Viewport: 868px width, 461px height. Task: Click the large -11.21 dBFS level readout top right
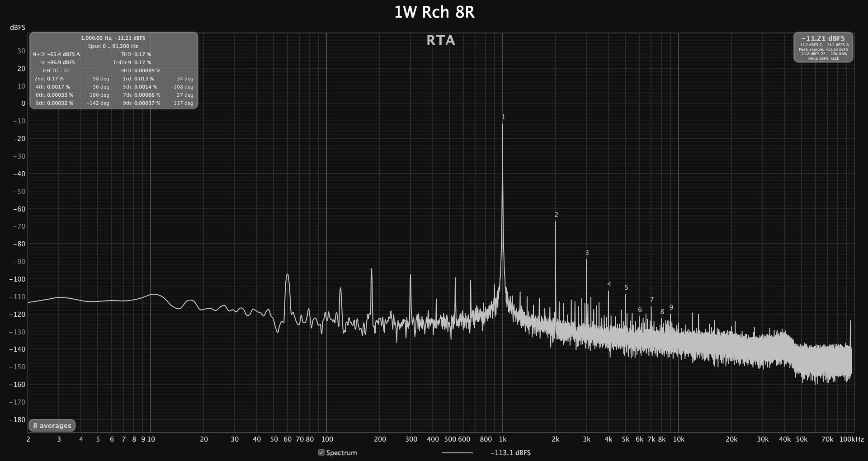pos(823,38)
